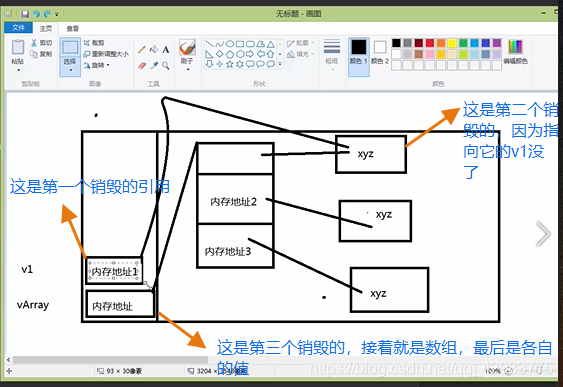563x387 pixels.
Task: Choose the straight Line shape
Action: point(210,44)
